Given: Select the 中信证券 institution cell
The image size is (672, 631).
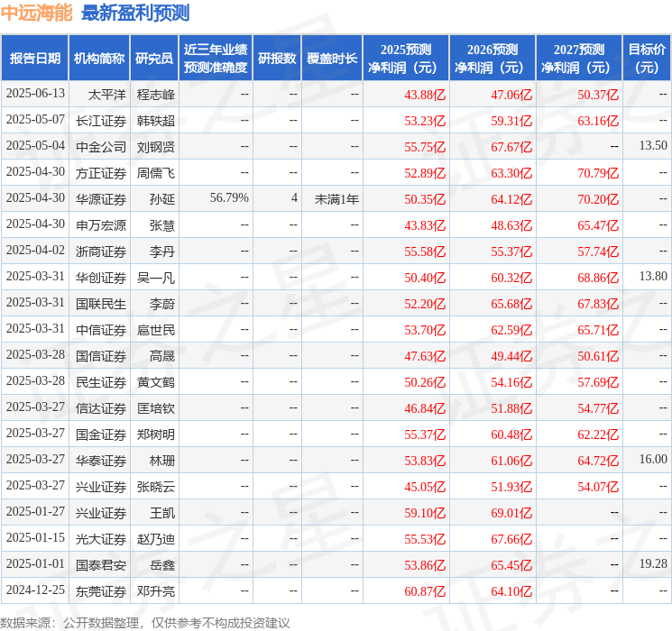Looking at the screenshot, I should coord(101,330).
